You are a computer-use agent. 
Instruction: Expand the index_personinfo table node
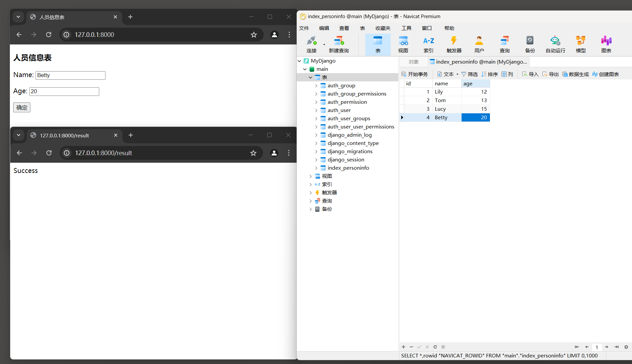click(x=316, y=168)
